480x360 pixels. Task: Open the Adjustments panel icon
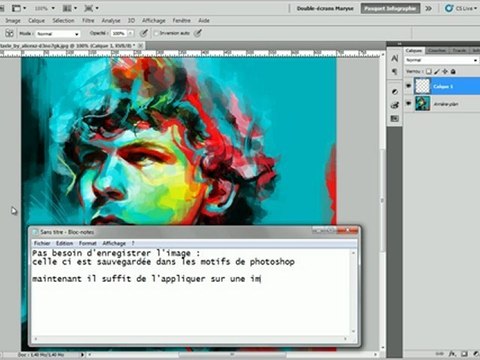tap(395, 92)
